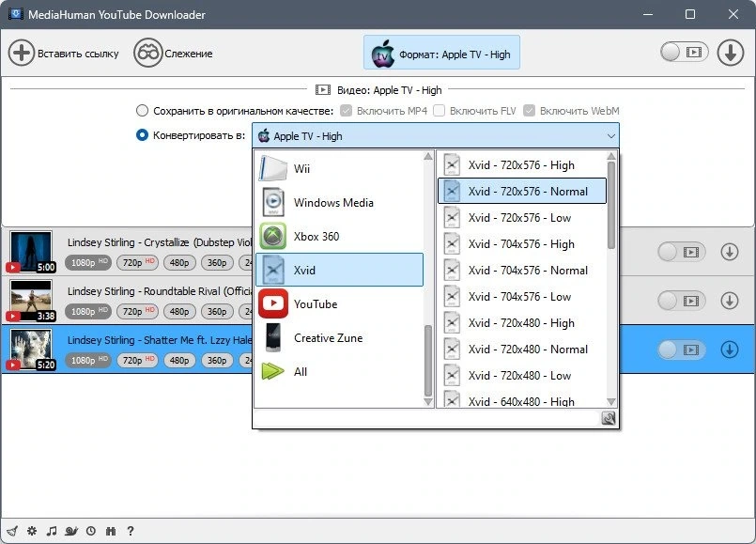Image resolution: width=756 pixels, height=544 pixels.
Task: Pick 480p quality for Shatter Me video
Action: point(179,360)
